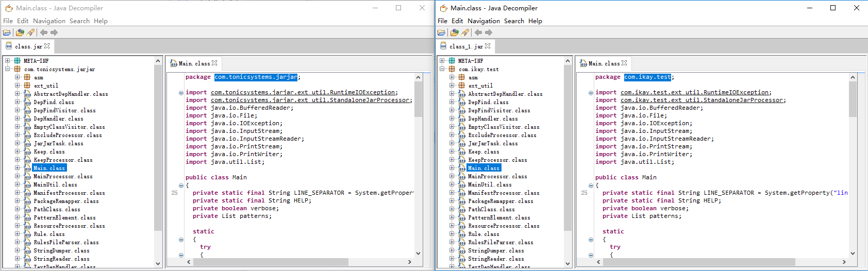
Task: Click Open Type icon in right window toolbar
Action: point(454,32)
